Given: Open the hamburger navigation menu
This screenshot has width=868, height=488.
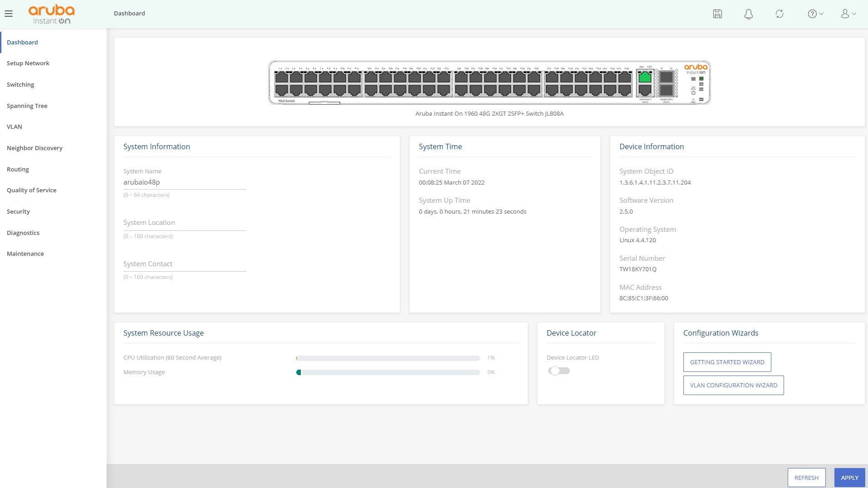Looking at the screenshot, I should click(9, 14).
